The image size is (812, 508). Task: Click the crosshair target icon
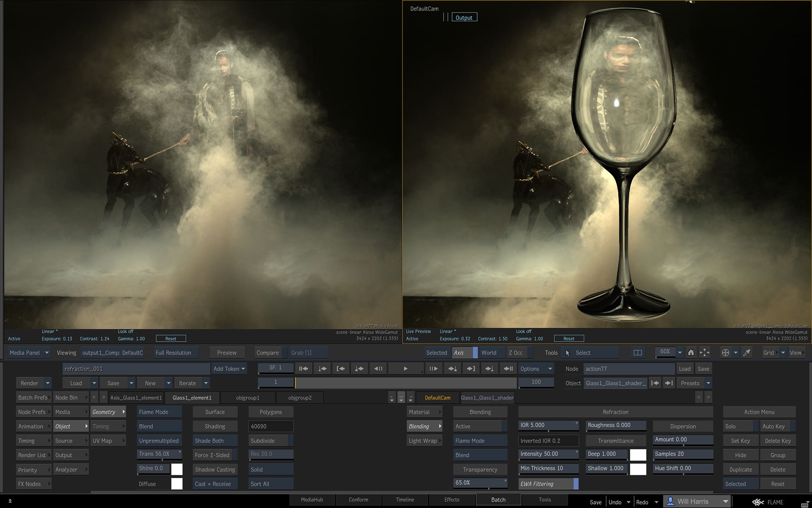pos(725,352)
